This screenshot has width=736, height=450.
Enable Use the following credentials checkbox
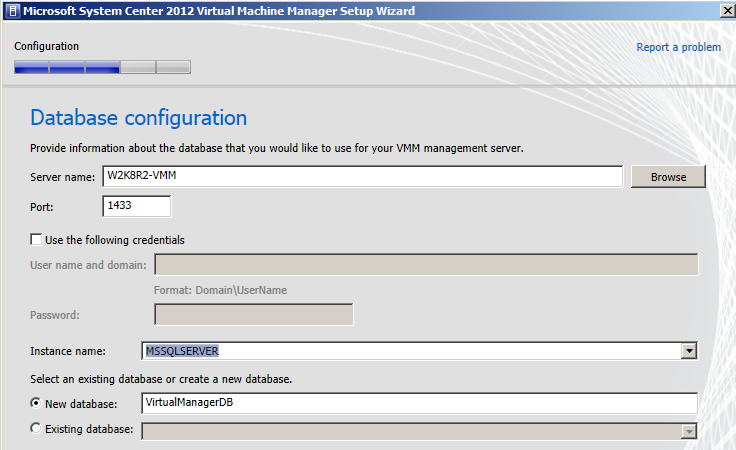pyautogui.click(x=36, y=239)
